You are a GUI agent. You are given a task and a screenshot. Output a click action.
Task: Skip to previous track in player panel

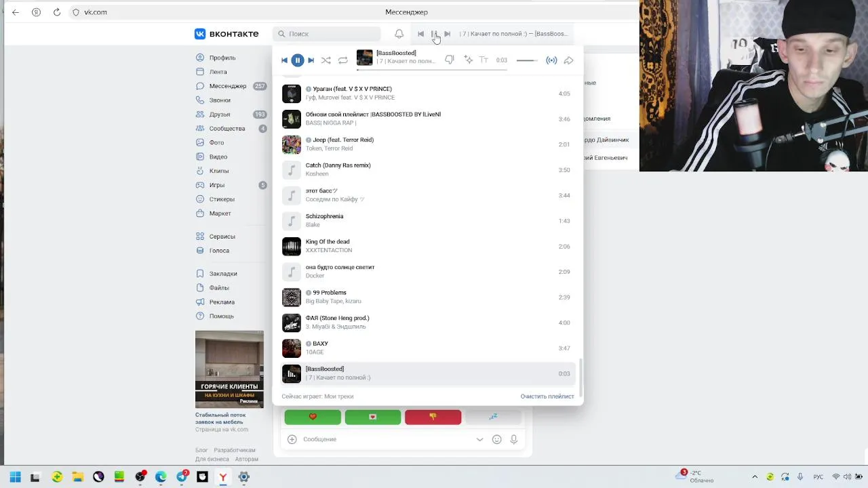pyautogui.click(x=284, y=60)
